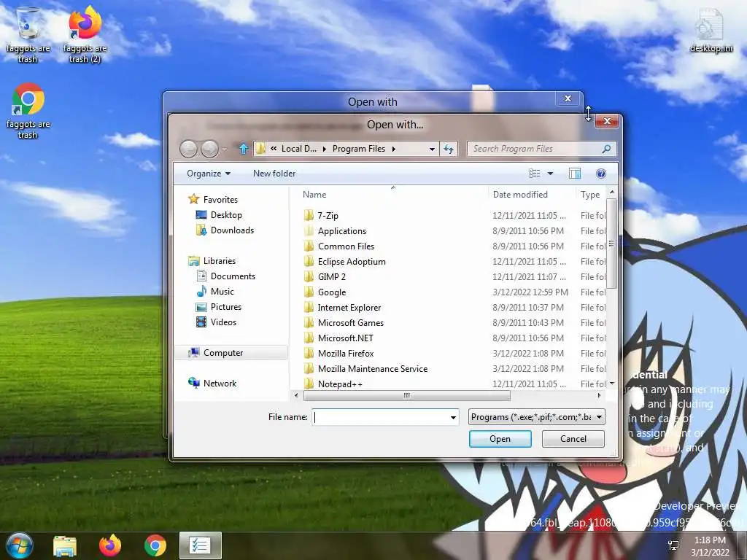Select the 7-Zip folder icon
Viewport: 747px width, 560px height.
point(309,215)
